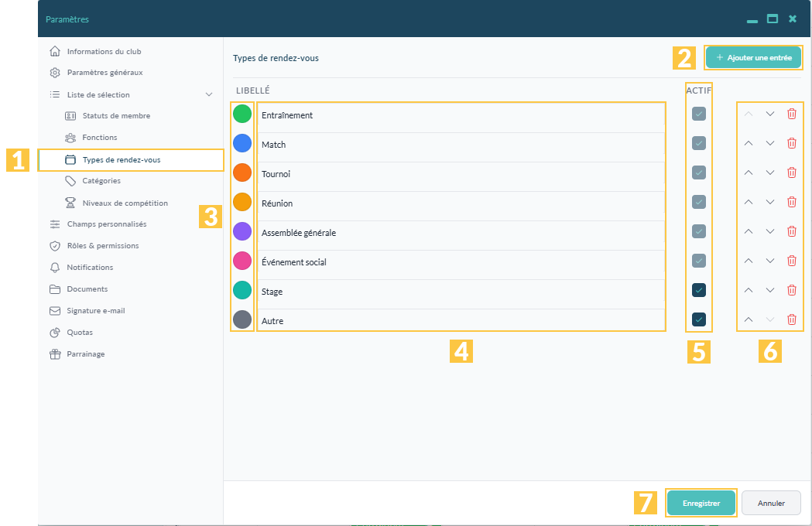The width and height of the screenshot is (812, 526).
Task: Move Tournoi down with the arrow
Action: tap(770, 173)
